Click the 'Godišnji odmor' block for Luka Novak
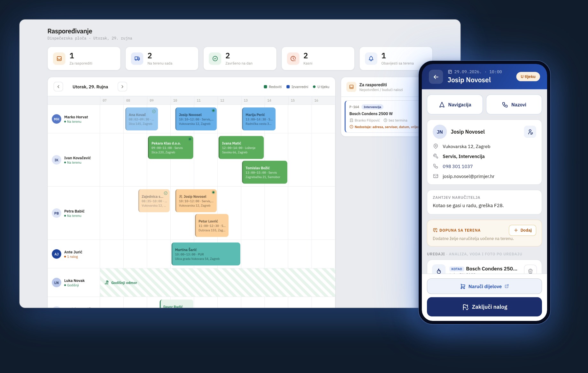 pos(217,283)
